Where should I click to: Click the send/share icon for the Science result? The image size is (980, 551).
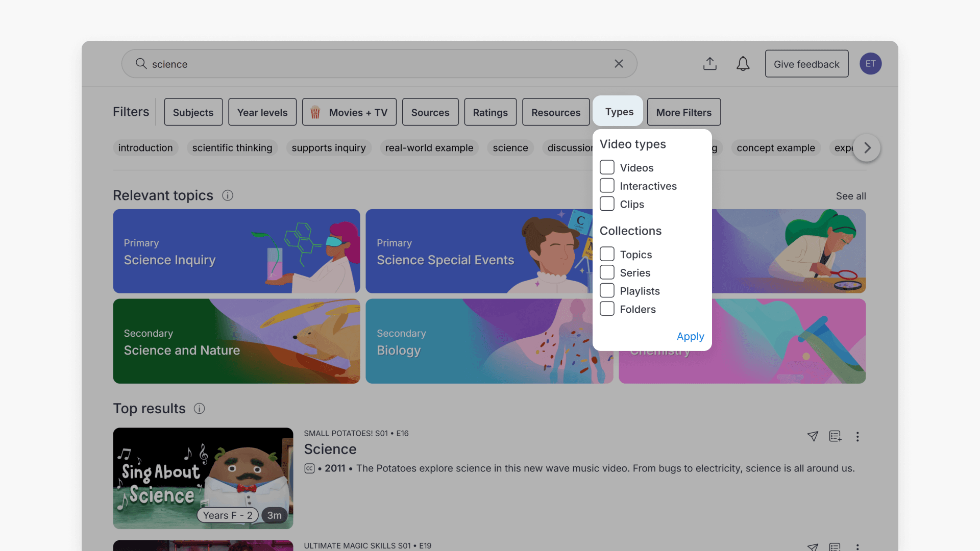[813, 436]
